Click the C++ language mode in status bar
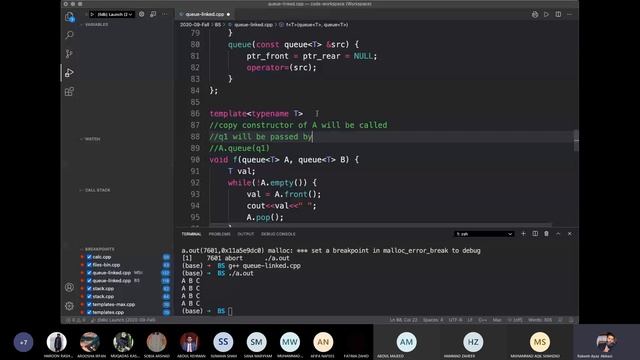Image resolution: width=640 pixels, height=360 pixels. pos(482,320)
